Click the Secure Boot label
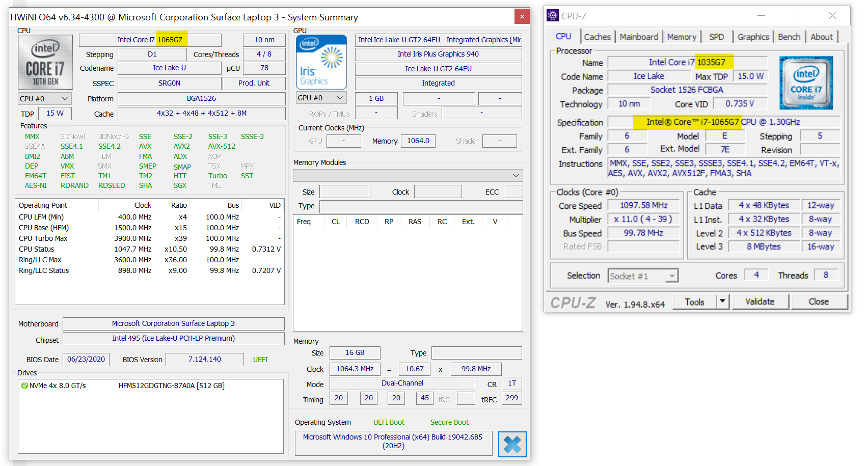 click(449, 422)
